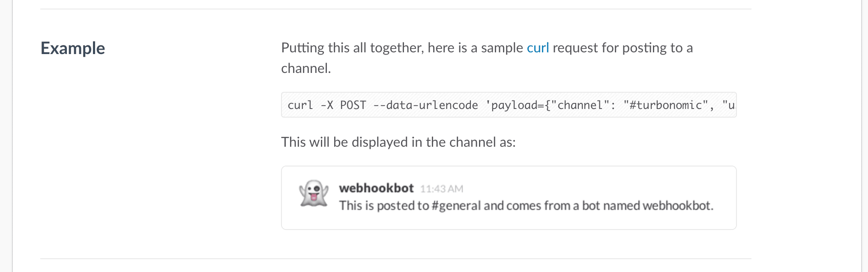Click the --data-urlencode flag in the command

pos(425,105)
